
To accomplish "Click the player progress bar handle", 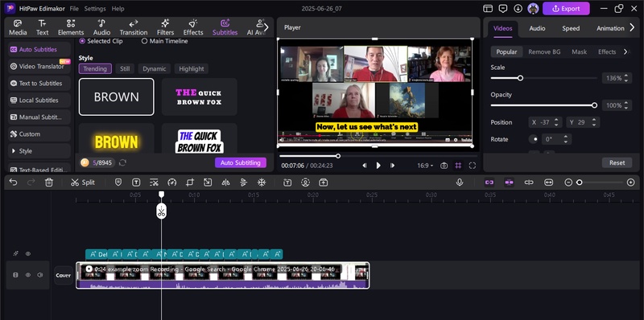I will [x=338, y=156].
